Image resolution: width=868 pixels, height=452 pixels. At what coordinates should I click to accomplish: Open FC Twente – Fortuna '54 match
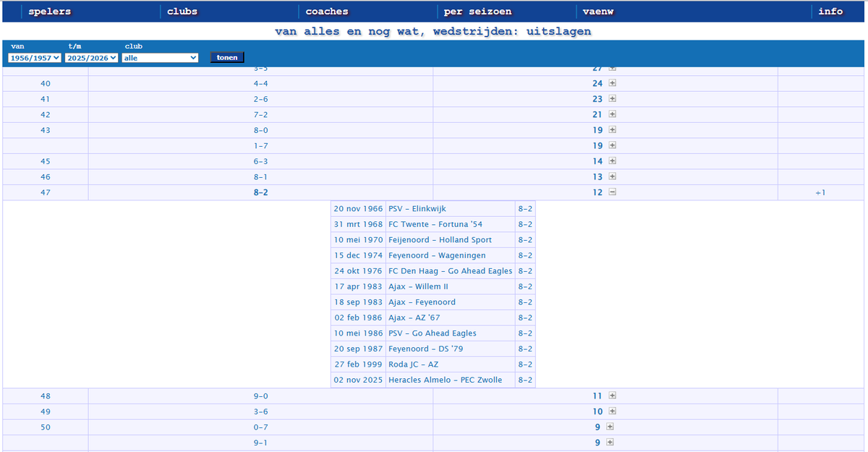(x=435, y=224)
